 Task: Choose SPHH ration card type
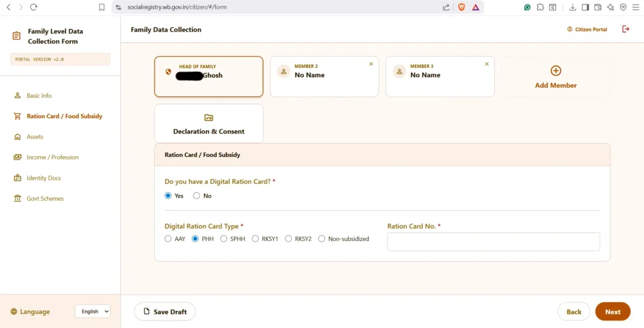click(x=223, y=239)
